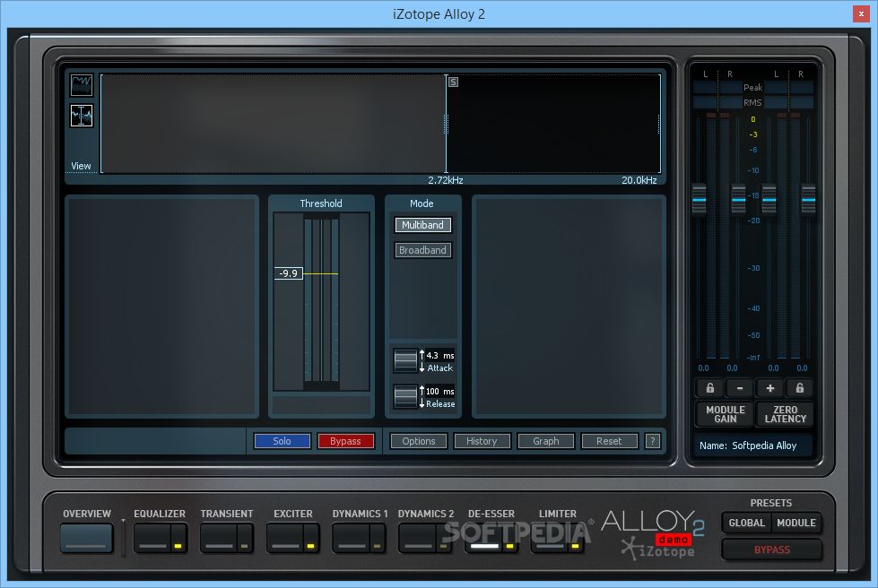Click the 2.72kHz crossover band handle
The height and width of the screenshot is (588, 878).
coord(447,124)
